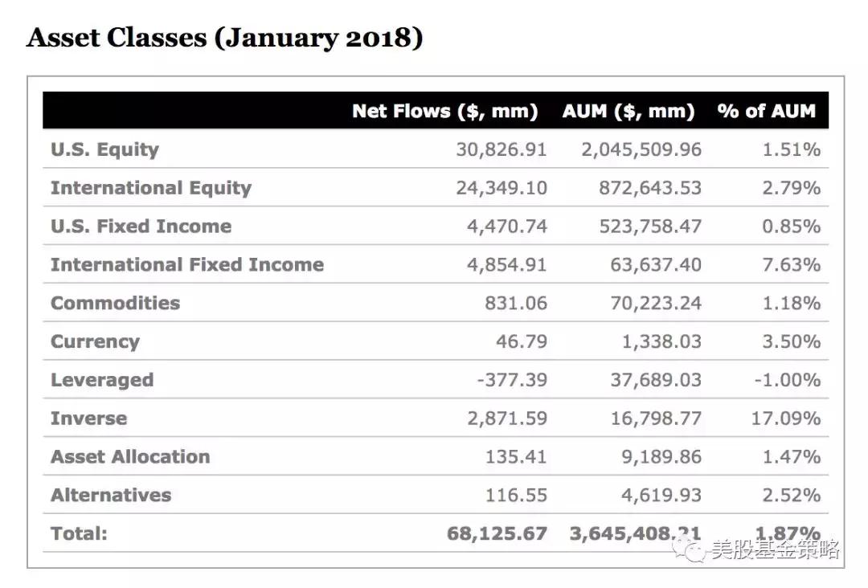Viewport: 868px width, 588px height.
Task: Click the Net Flows ($, mm) column header
Action: tap(444, 111)
